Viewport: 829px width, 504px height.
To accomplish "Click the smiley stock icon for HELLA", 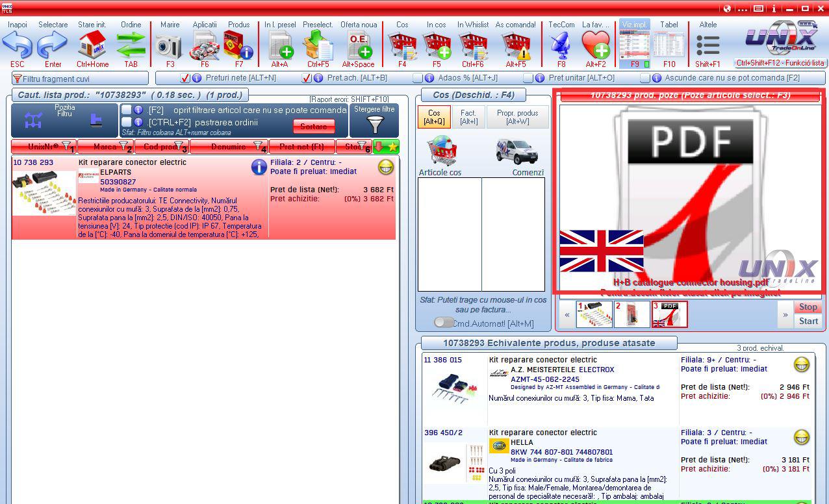I will [801, 437].
